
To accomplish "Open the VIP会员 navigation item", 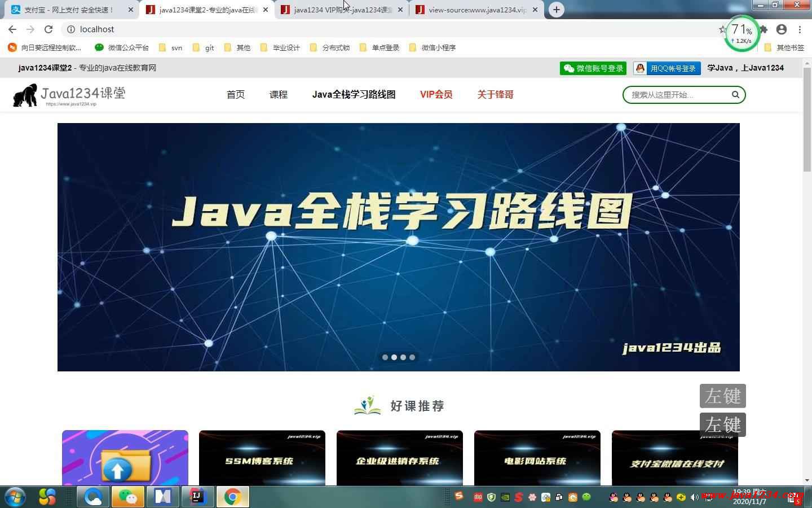I will 436,95.
